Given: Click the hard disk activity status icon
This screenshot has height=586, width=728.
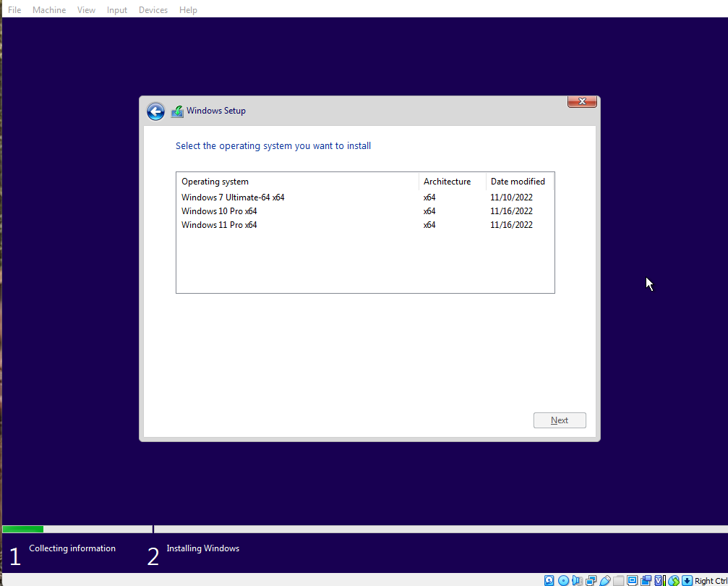Looking at the screenshot, I should click(x=549, y=580).
